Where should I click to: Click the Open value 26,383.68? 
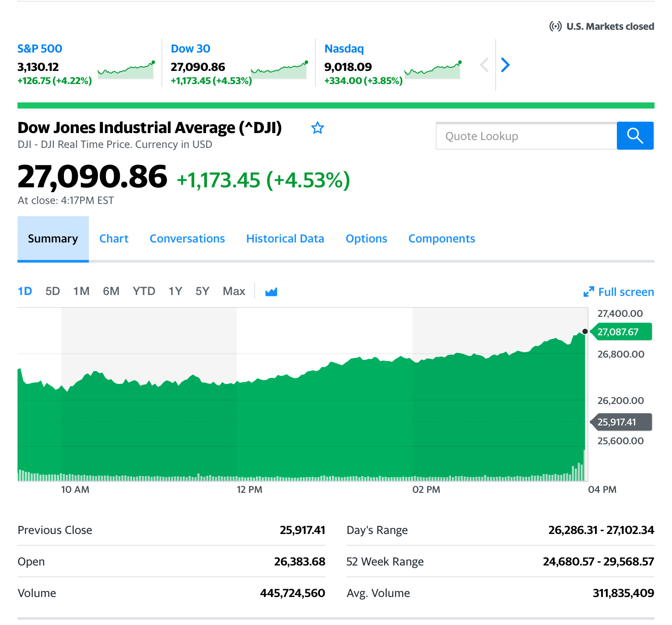[x=300, y=562]
